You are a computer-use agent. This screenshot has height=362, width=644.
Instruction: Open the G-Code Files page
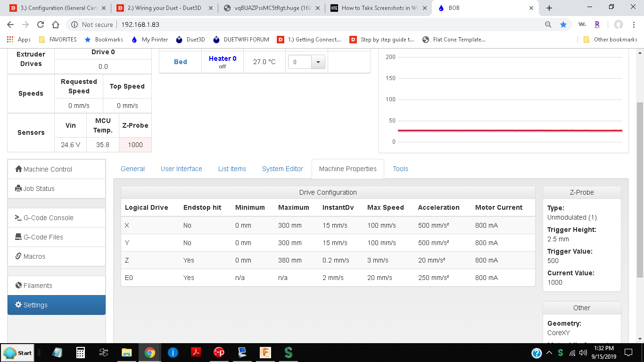(x=57, y=237)
